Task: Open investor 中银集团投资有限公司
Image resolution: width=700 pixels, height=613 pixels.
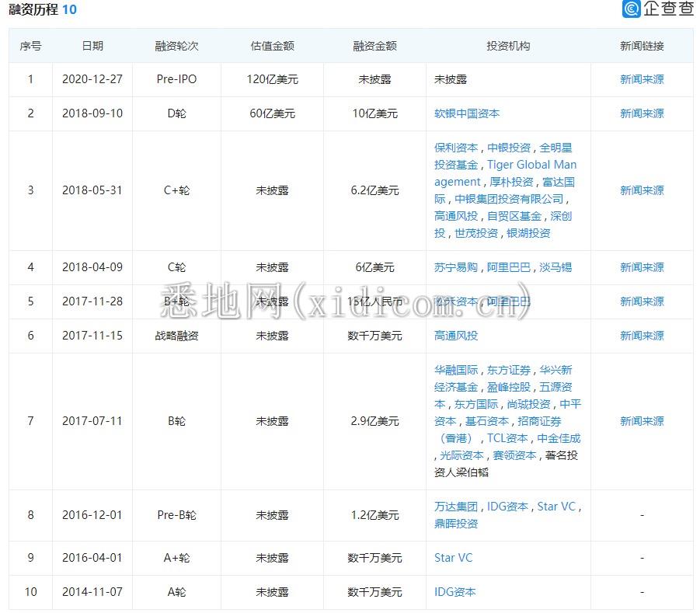Action: click(x=509, y=199)
